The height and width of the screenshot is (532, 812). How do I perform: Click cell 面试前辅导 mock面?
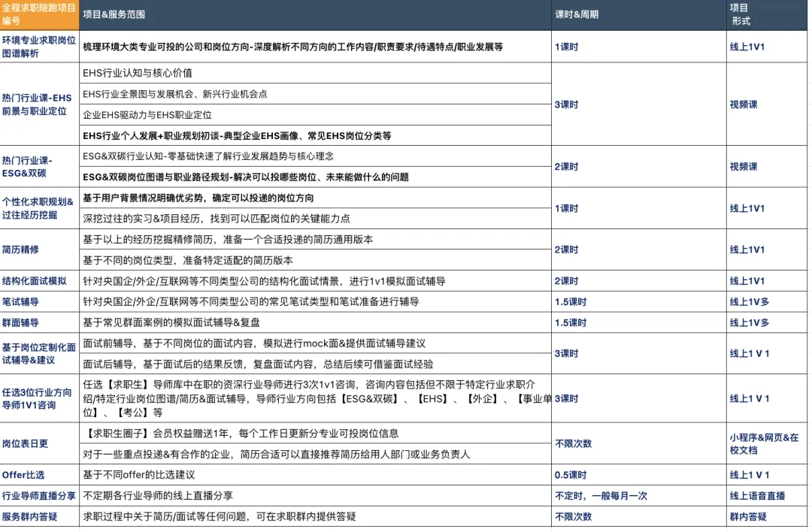315,343
